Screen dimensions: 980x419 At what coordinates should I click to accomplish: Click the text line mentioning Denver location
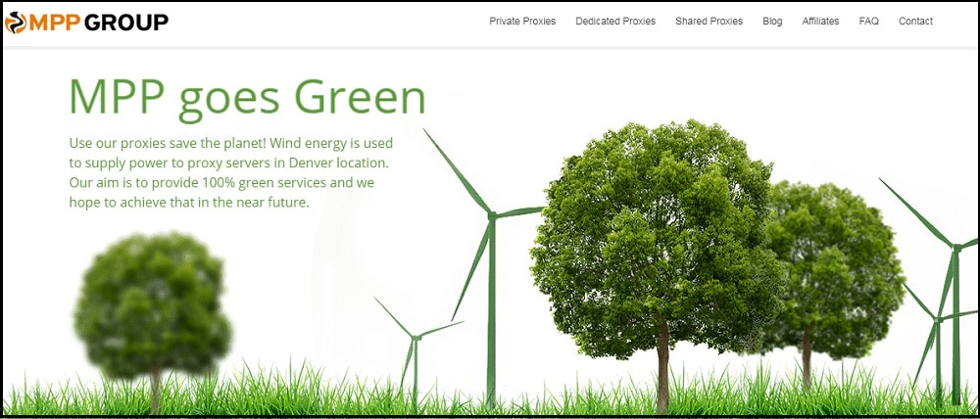(228, 163)
